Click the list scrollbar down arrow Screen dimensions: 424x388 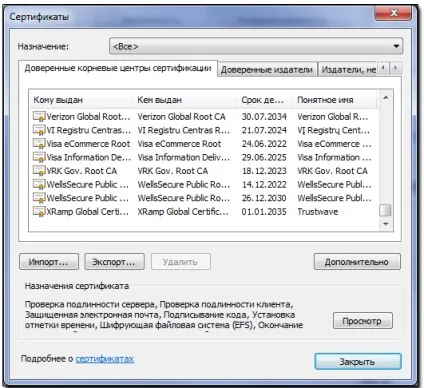(x=386, y=224)
